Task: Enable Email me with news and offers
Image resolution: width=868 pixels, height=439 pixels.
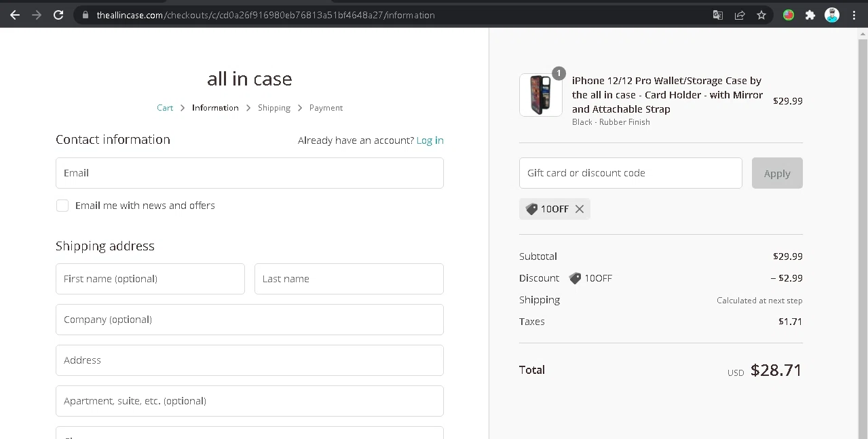Action: click(x=62, y=206)
